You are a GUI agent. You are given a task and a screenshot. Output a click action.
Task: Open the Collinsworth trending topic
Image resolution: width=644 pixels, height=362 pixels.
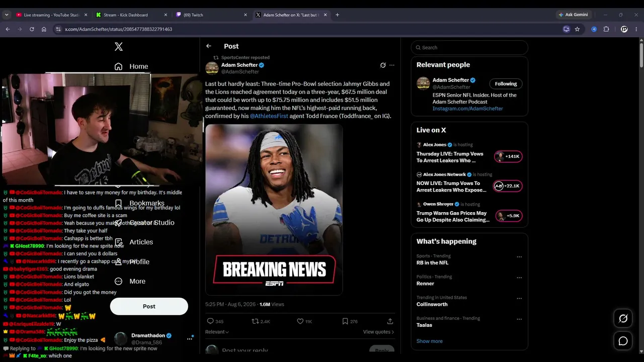point(432,304)
